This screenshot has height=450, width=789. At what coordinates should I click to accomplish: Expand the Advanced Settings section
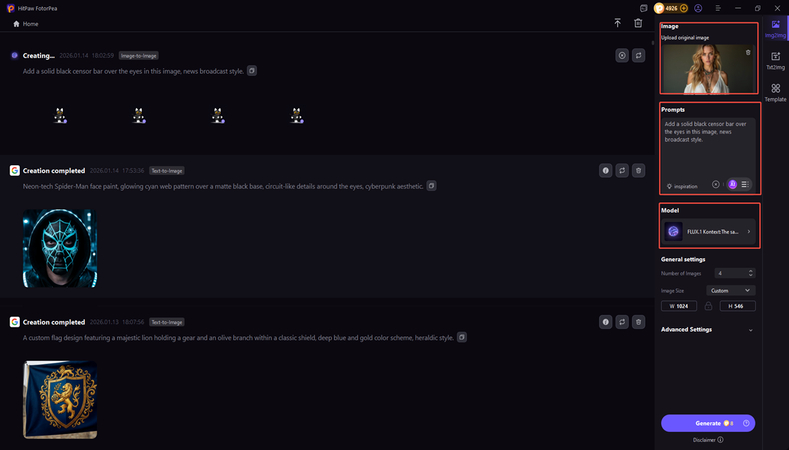(750, 329)
